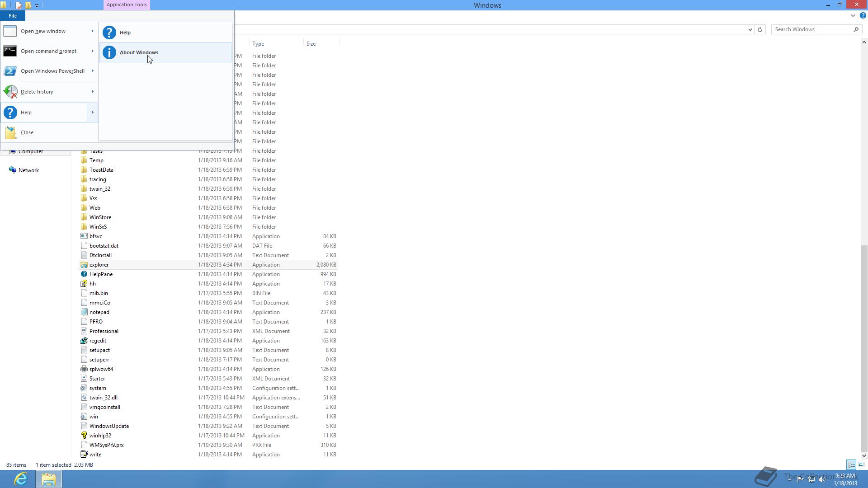This screenshot has height=488, width=868.
Task: Open the File menu tab
Action: [13, 16]
